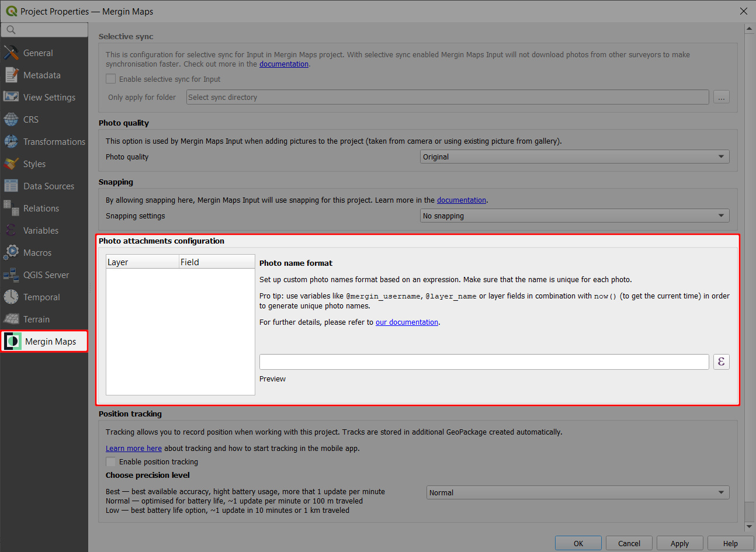Screen dimensions: 756x552
Task: Open the Snapping settings dropdown
Action: (x=575, y=216)
